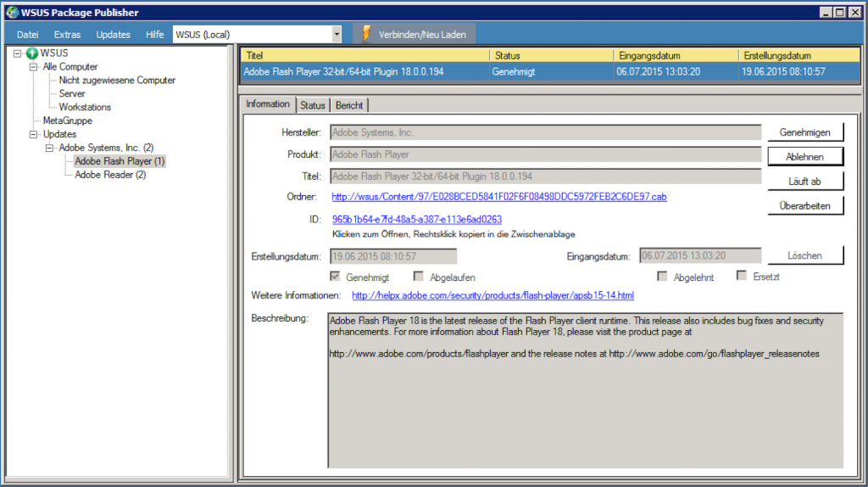Toggle the Genehmigt checkbox
Image resolution: width=868 pixels, height=487 pixels.
click(x=335, y=276)
